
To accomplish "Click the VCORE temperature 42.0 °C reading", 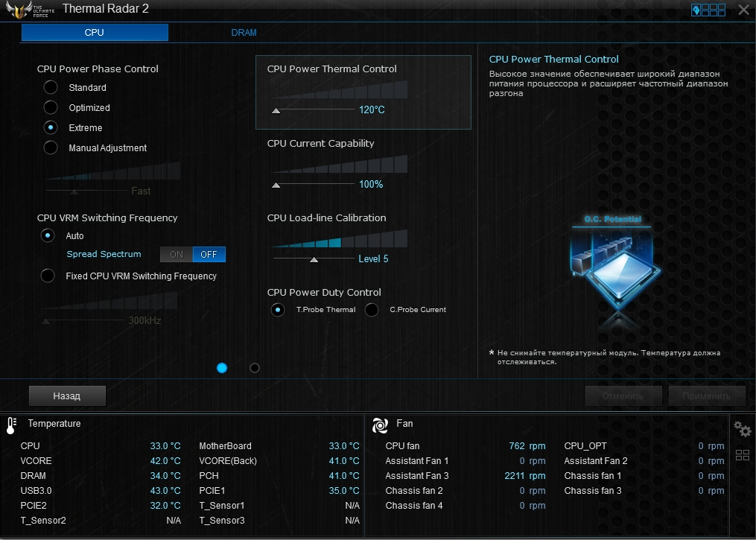I will 165,461.
